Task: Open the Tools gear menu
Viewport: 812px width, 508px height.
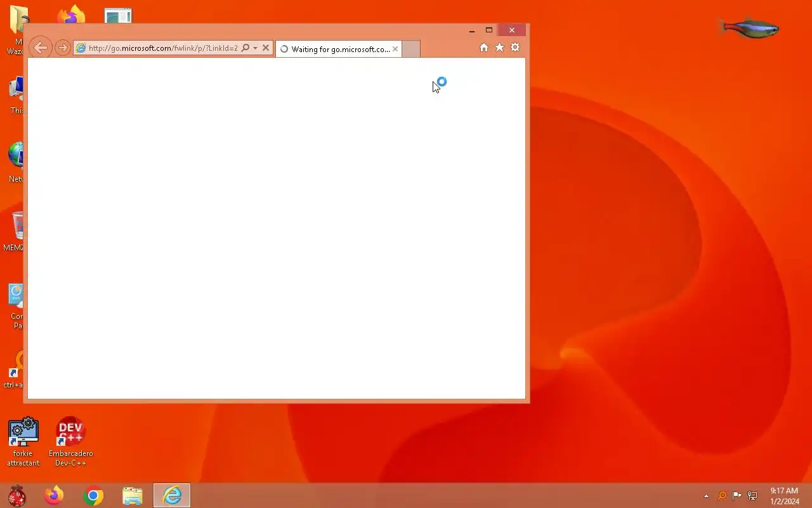Action: tap(515, 48)
